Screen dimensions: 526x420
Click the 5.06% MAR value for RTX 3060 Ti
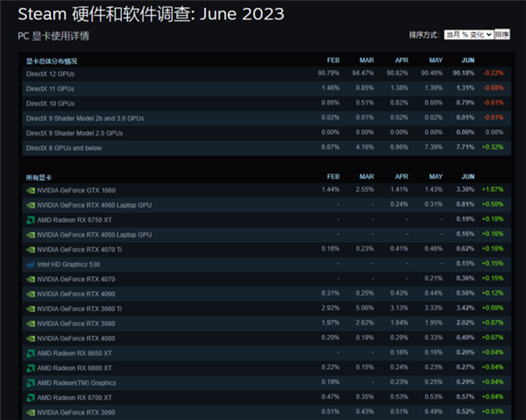[365, 308]
